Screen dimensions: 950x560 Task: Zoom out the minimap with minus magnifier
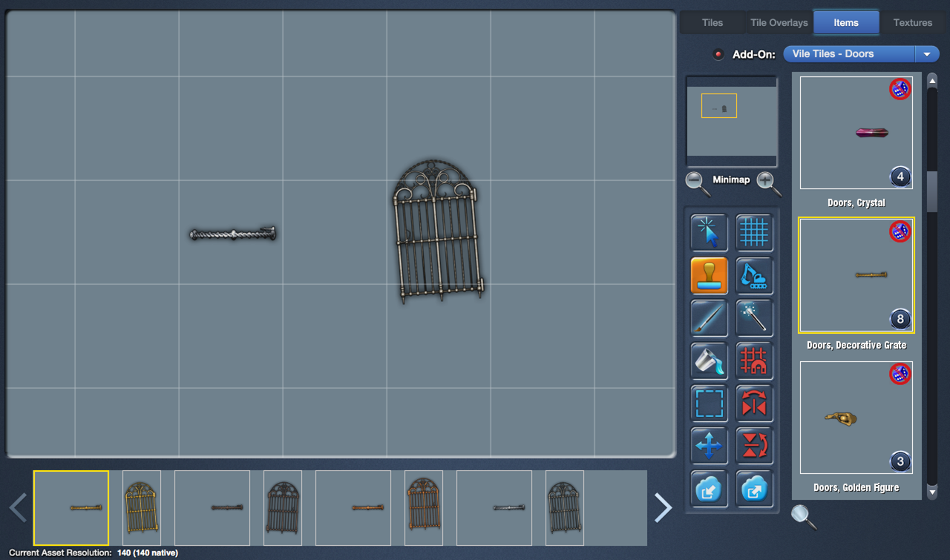coord(697,182)
